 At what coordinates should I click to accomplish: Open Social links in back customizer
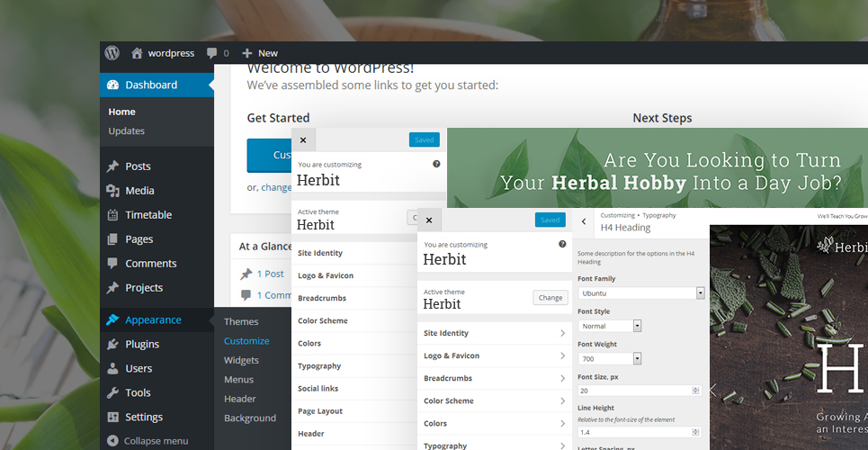click(x=354, y=389)
